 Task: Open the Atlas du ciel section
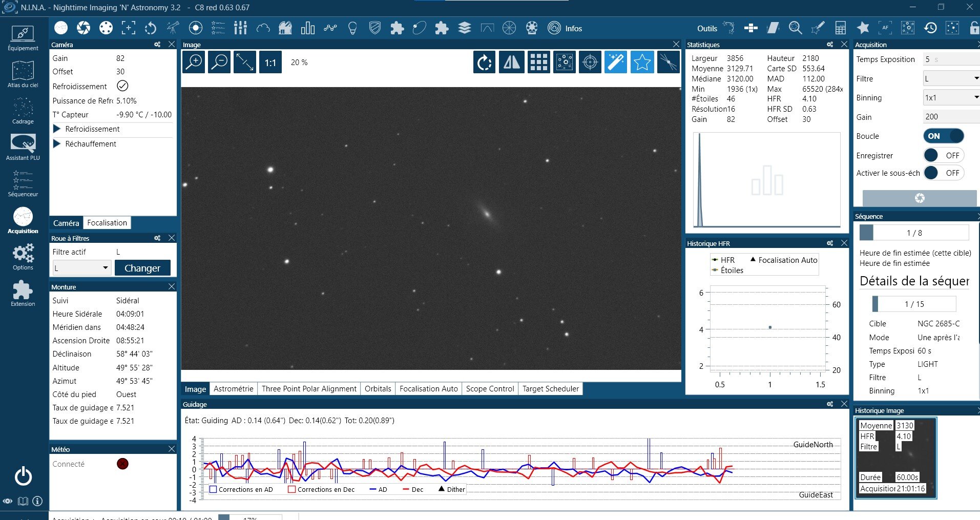click(23, 74)
